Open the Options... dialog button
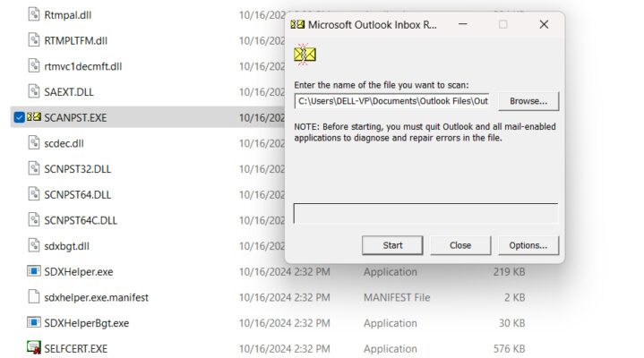 click(528, 245)
